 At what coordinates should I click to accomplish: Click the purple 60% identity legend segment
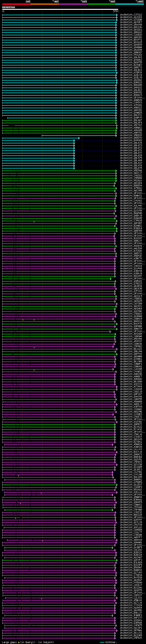click(x=73, y=4)
